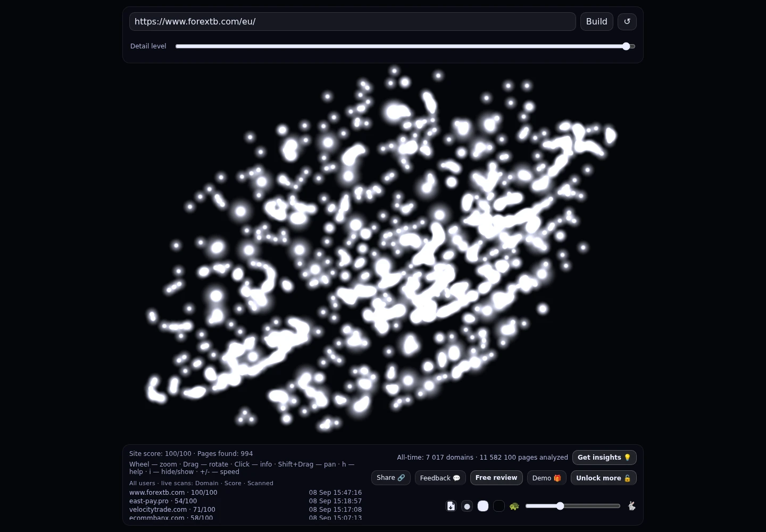
Task: Click the Detail level label
Action: coord(148,46)
